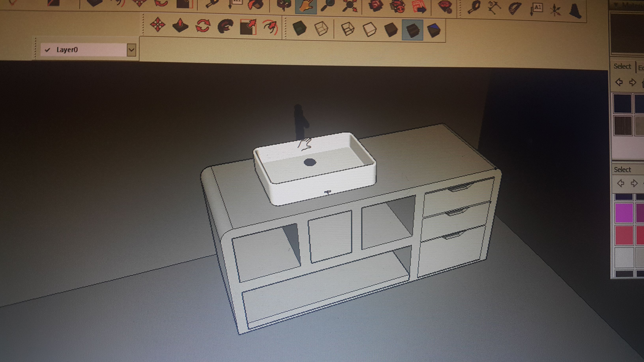
Task: Click the back arrow in upper Materials panel
Action: [x=619, y=82]
